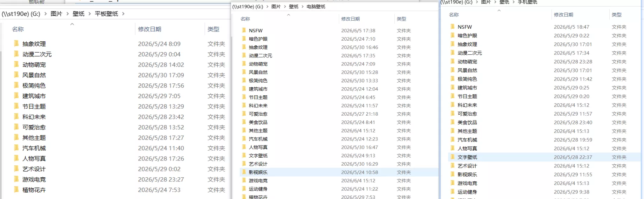Viewport: 644px width, 199px height.
Task: Sort by 名称 column in 电脑壁纸 window
Action: tap(245, 19)
